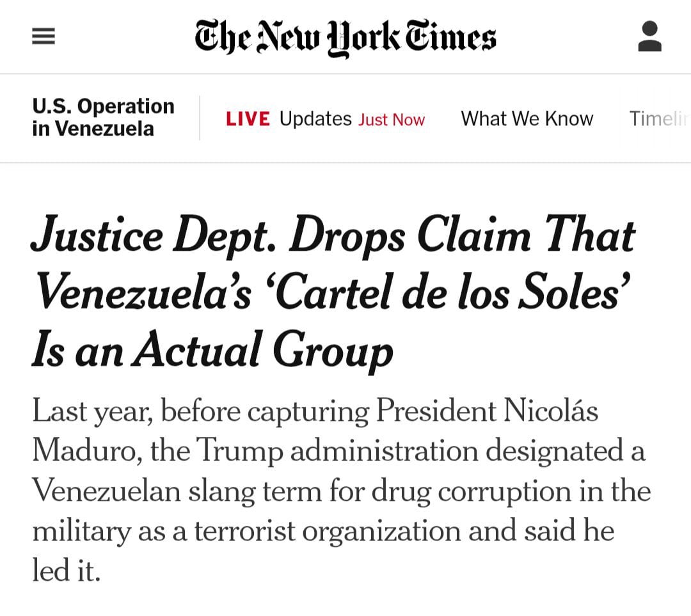This screenshot has width=691, height=616.
Task: Select the word Updates in the navigation bar
Action: click(315, 119)
